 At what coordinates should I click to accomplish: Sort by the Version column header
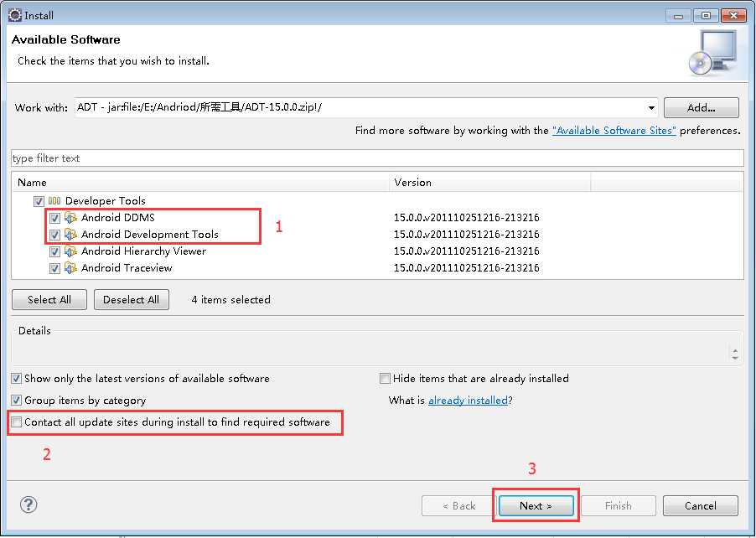[489, 183]
